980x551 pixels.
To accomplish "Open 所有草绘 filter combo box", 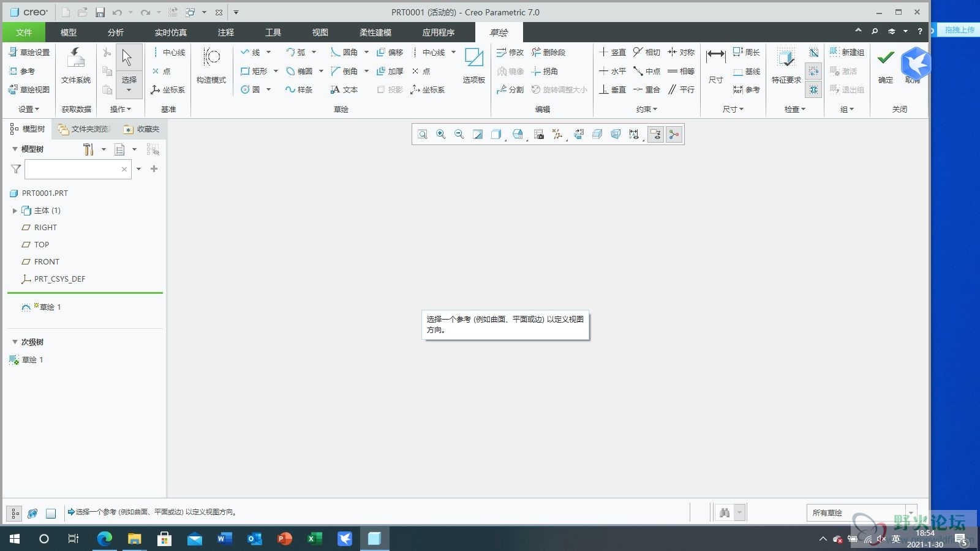I will pos(861,512).
